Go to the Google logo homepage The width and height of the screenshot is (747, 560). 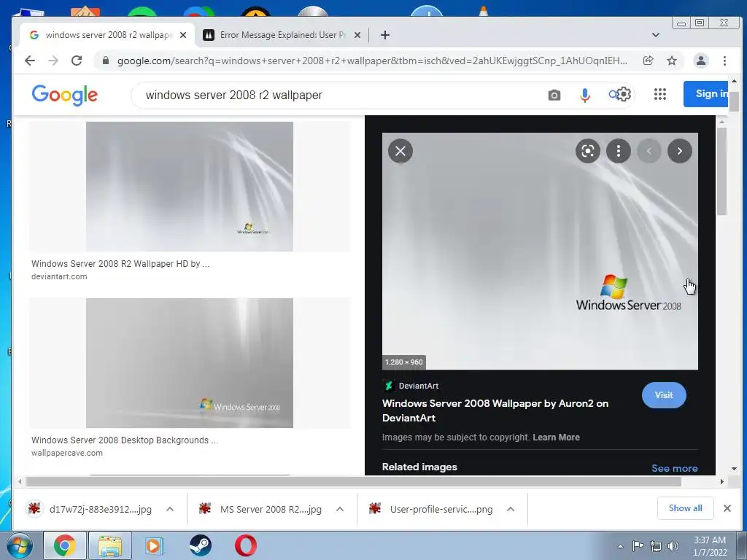coord(65,95)
